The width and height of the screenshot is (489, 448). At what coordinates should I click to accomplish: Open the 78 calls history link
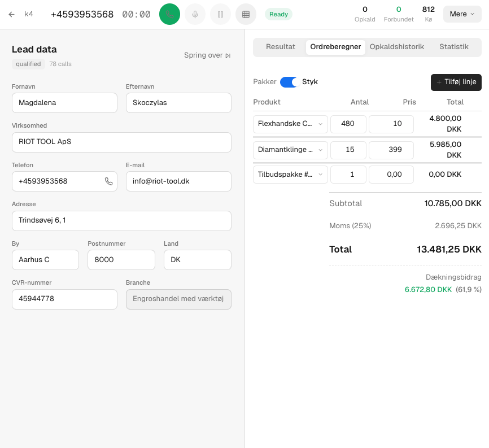tap(60, 64)
